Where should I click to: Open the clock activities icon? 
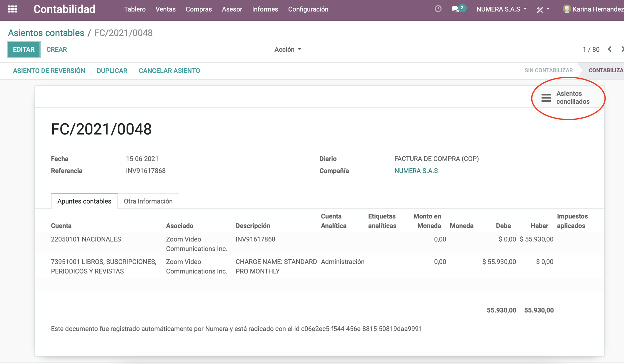(x=438, y=9)
